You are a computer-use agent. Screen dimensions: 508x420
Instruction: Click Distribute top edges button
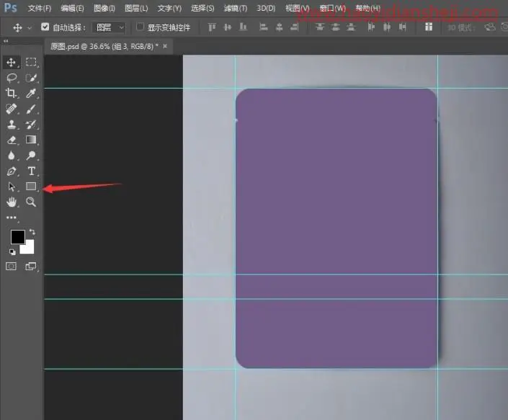(x=320, y=27)
